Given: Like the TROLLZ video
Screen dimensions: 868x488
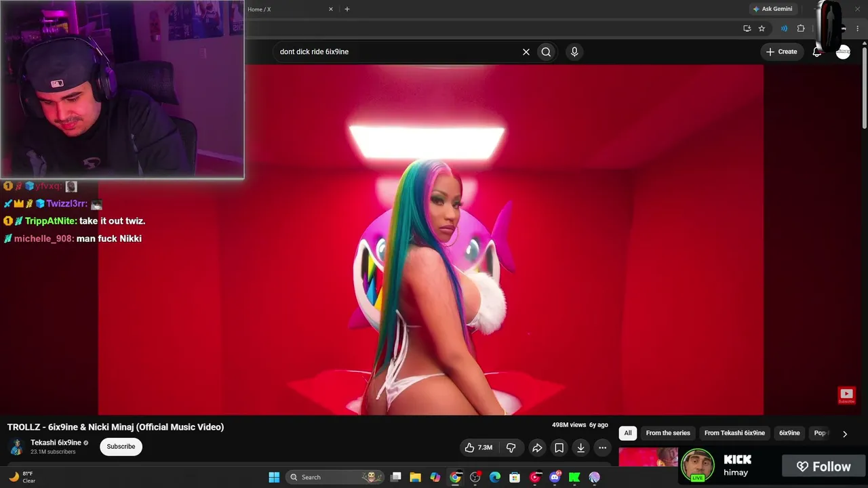Looking at the screenshot, I should [x=479, y=447].
